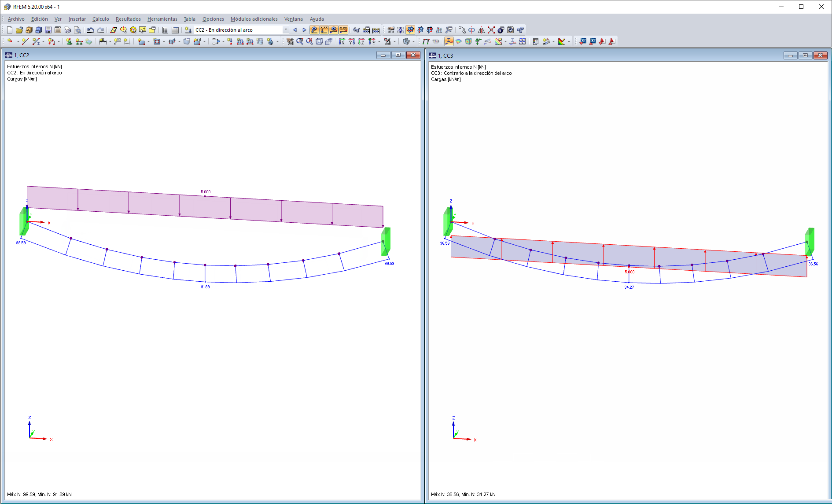832x504 pixels.
Task: Go to the previous load case arrow
Action: pos(295,30)
